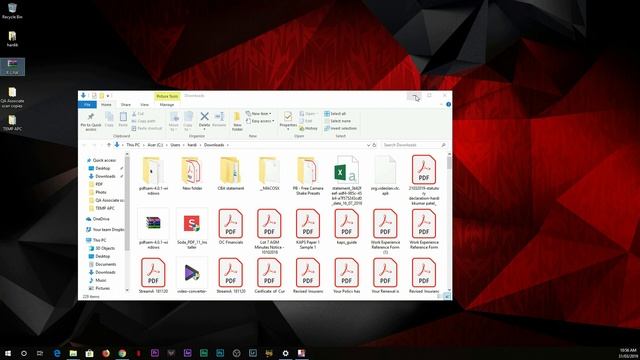The width and height of the screenshot is (640, 360).
Task: Select the Excel statement file icon
Action: coord(347,170)
